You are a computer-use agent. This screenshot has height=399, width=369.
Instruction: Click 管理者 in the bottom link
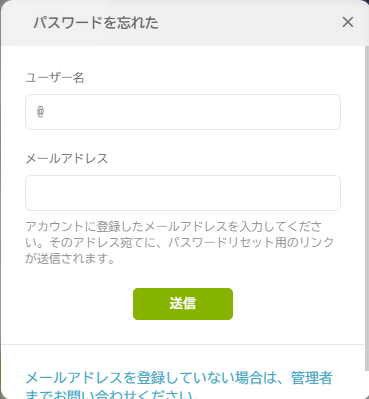[x=312, y=378]
